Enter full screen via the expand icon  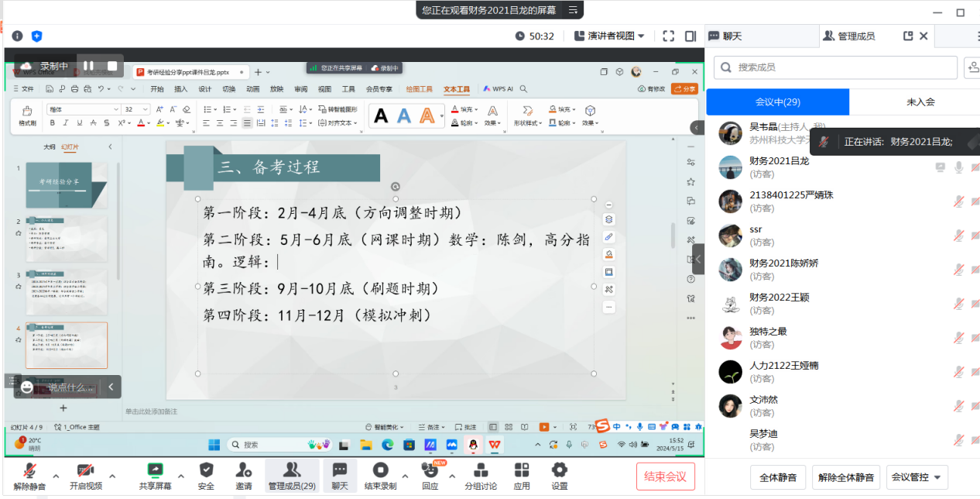669,36
